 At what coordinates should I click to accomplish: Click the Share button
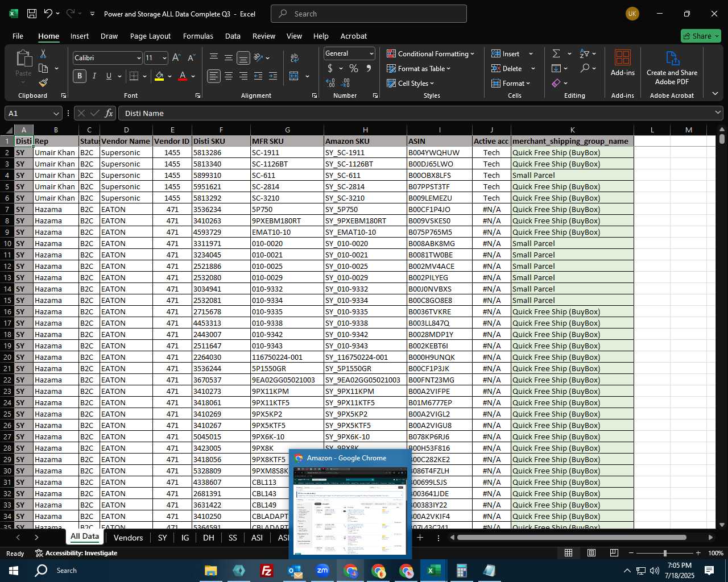pos(701,36)
